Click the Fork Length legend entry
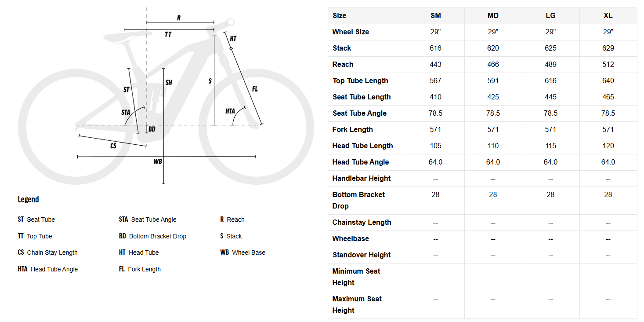 click(140, 269)
